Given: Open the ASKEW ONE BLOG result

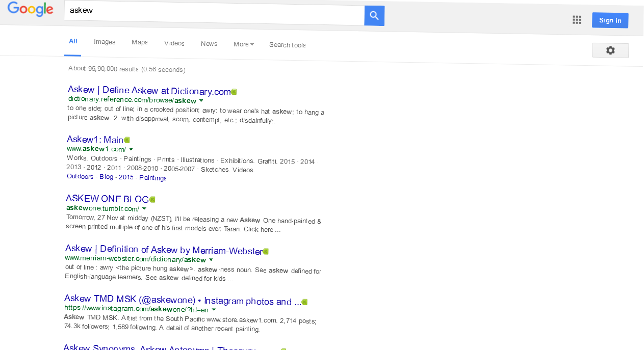Looking at the screenshot, I should click(x=107, y=199).
